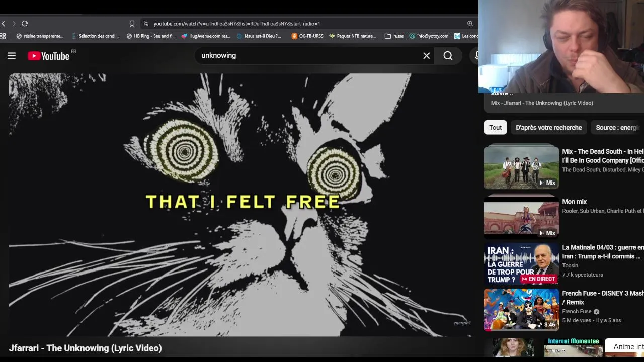Run the search with the magnifier button
The width and height of the screenshot is (644, 362).
(448, 56)
